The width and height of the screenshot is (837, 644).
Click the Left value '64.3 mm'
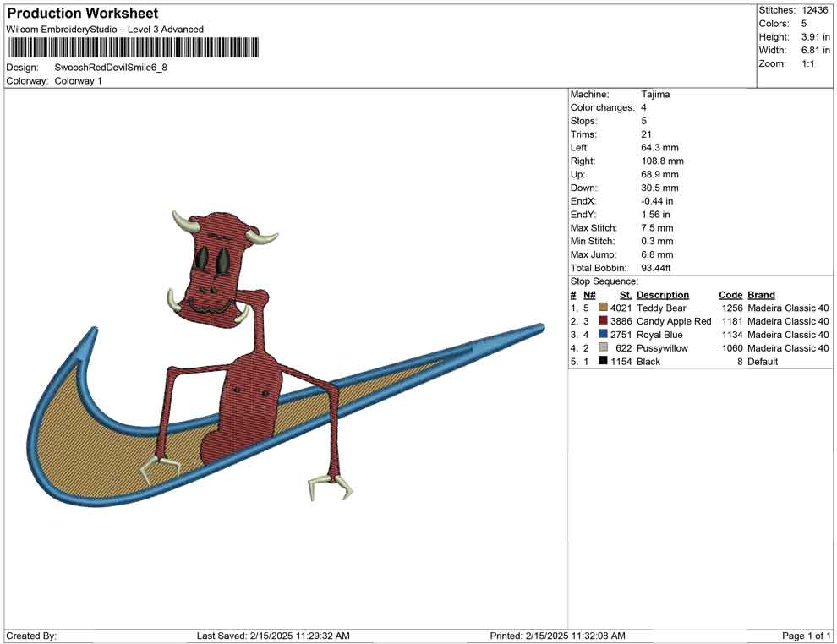pos(659,147)
